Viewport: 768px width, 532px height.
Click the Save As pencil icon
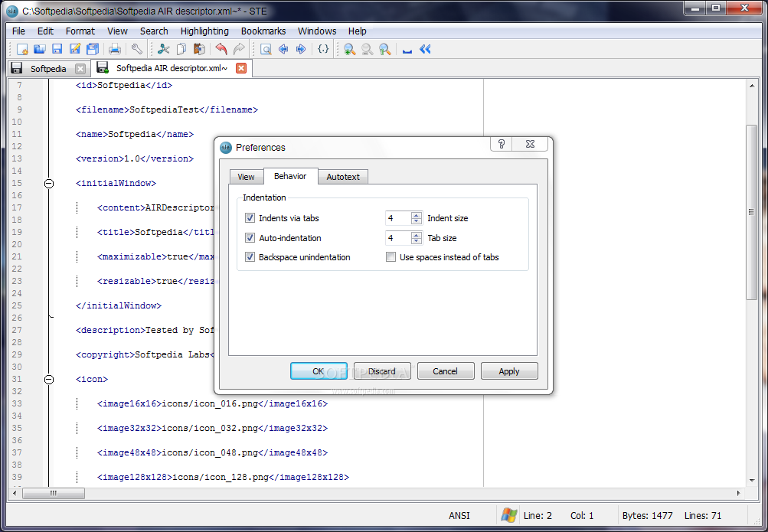coord(75,49)
